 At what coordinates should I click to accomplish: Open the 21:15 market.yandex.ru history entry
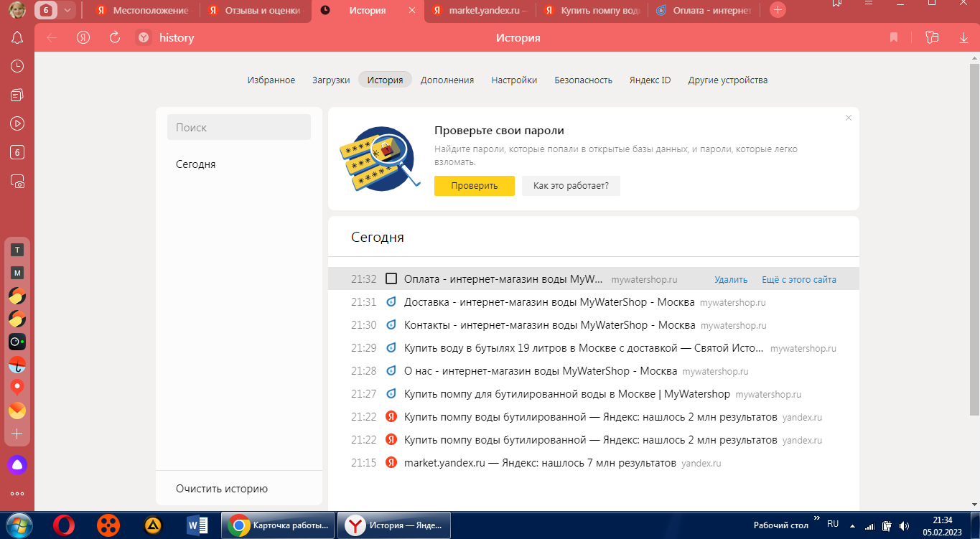[x=540, y=463]
